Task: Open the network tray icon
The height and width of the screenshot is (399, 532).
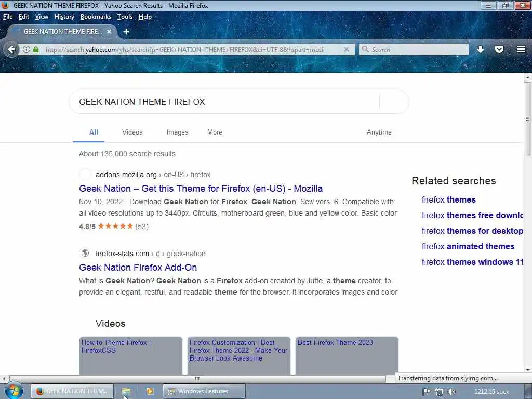Action: tap(438, 392)
